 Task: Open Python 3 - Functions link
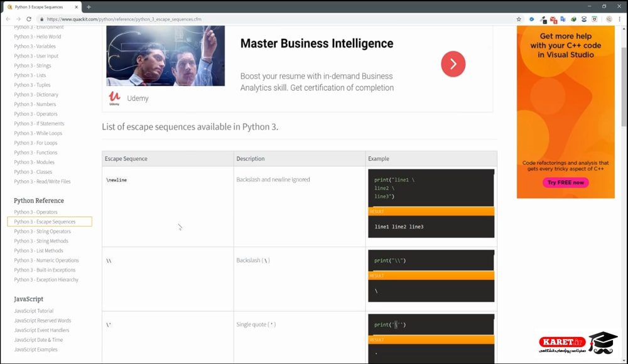click(36, 152)
